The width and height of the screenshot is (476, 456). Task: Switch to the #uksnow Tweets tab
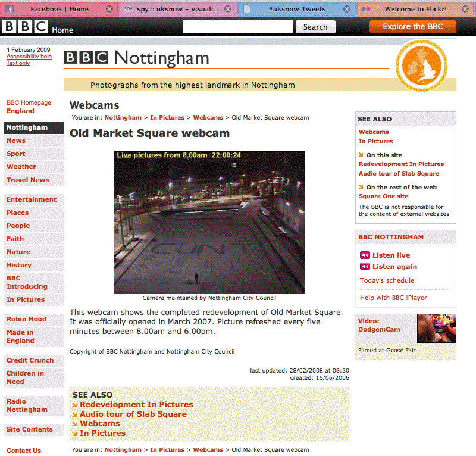point(296,9)
